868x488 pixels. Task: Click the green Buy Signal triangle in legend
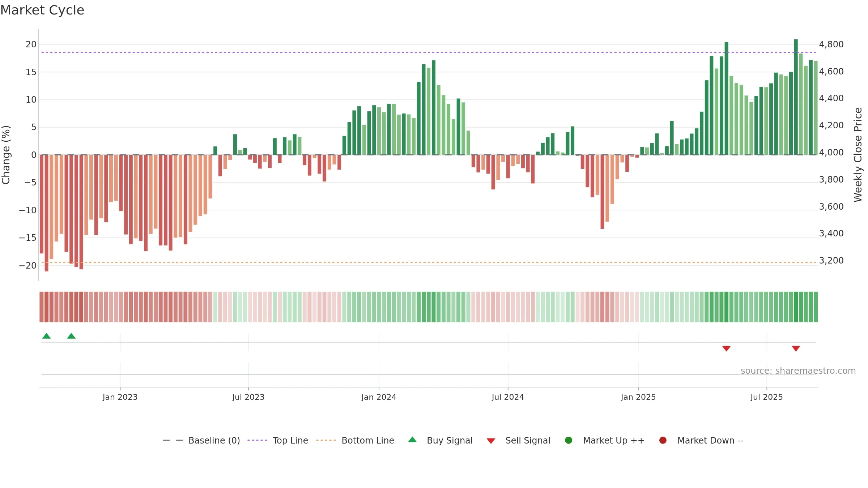click(412, 440)
